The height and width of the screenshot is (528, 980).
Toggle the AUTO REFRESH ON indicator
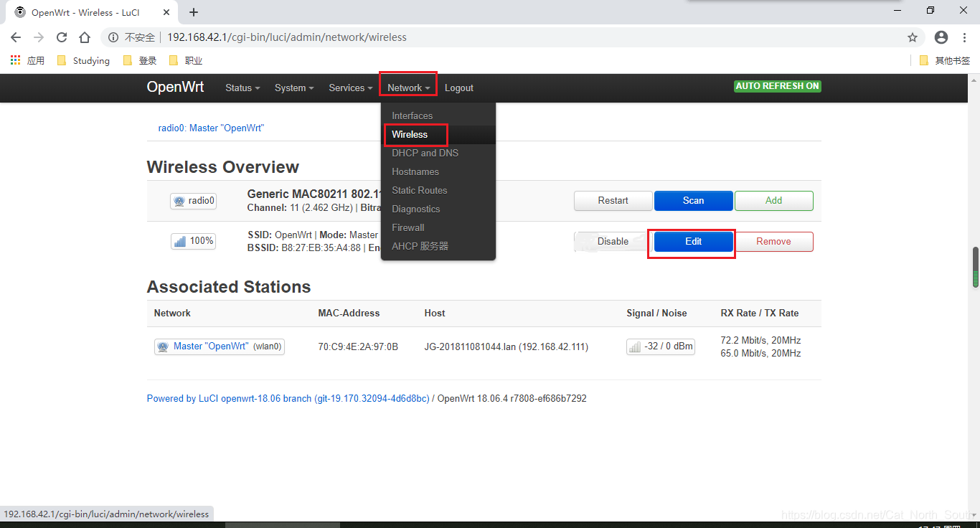[x=777, y=86]
